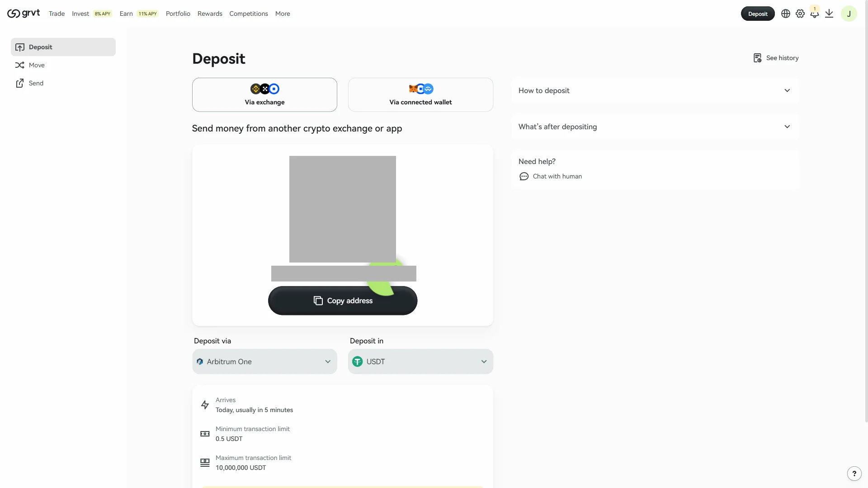Viewport: 868px width, 488px height.
Task: Click 'Need help?' heading
Action: pos(537,161)
